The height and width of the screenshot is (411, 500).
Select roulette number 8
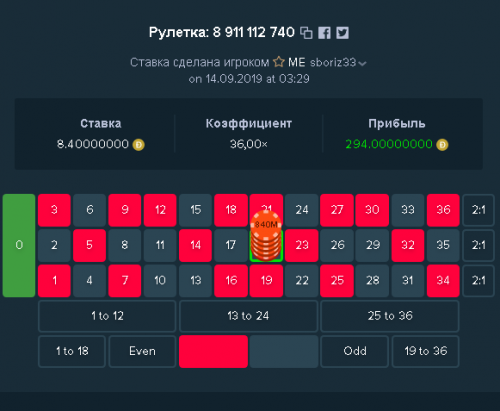(x=125, y=245)
